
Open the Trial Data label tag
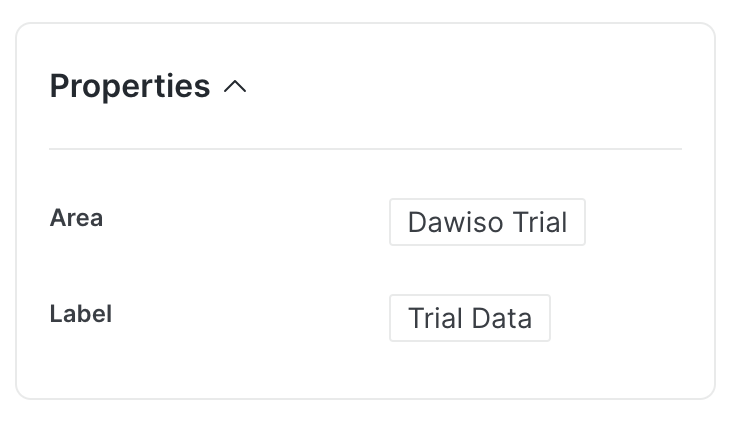pyautogui.click(x=470, y=318)
